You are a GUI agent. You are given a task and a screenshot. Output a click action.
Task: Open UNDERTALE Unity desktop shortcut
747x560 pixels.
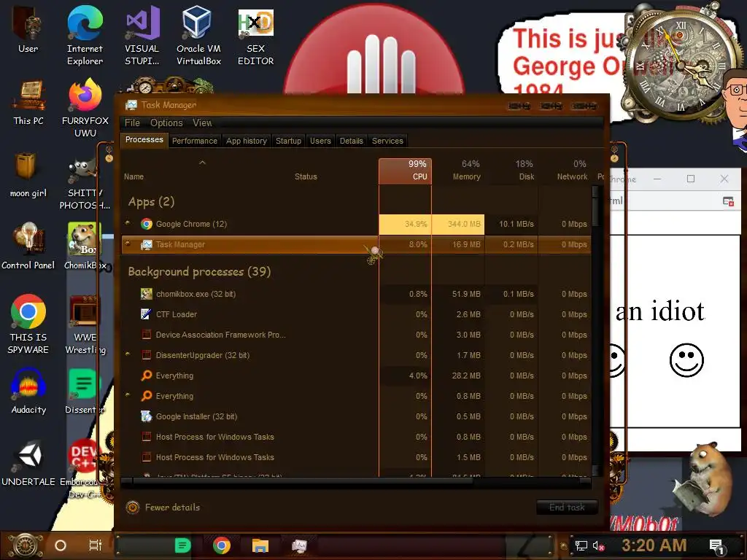point(28,463)
